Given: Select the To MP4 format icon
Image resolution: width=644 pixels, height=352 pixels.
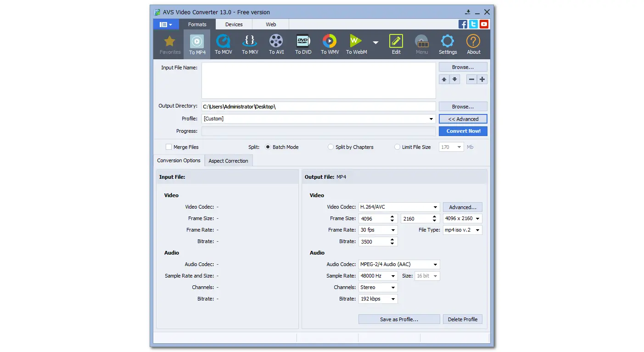Looking at the screenshot, I should coord(197,45).
